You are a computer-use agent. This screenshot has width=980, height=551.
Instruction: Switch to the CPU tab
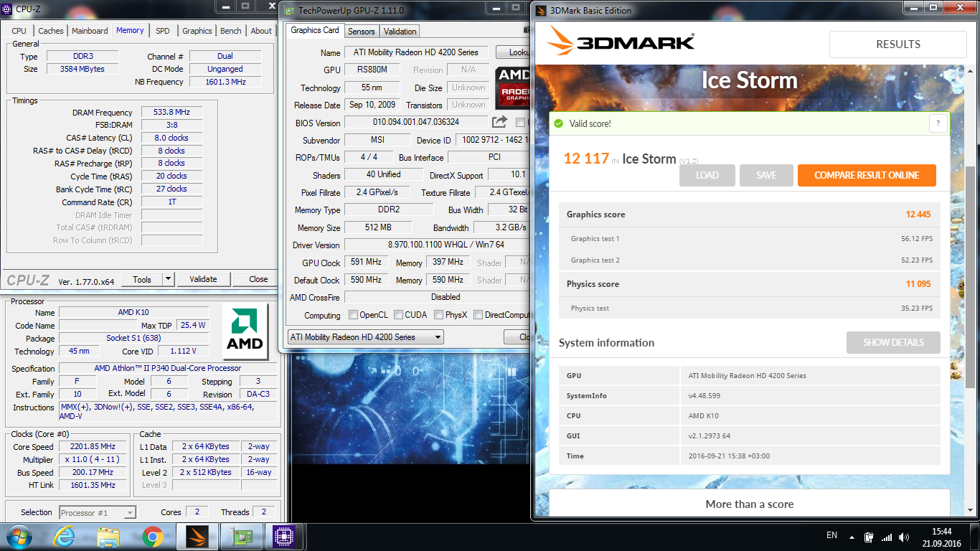[19, 31]
